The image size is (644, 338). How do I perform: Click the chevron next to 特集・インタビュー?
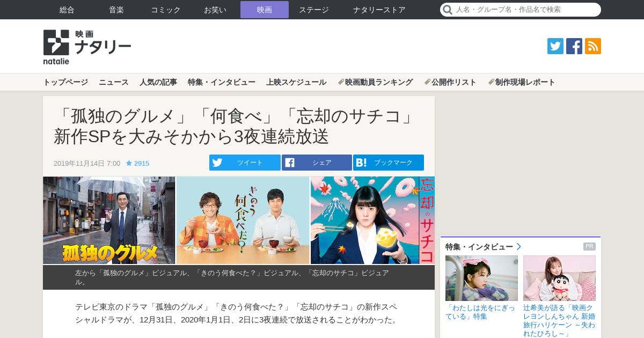[518, 247]
